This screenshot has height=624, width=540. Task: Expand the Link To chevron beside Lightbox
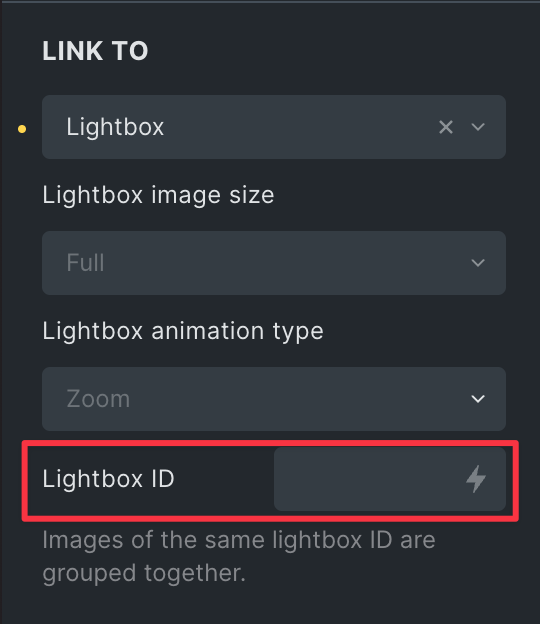(478, 127)
